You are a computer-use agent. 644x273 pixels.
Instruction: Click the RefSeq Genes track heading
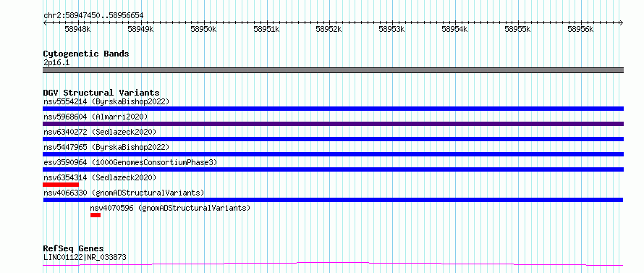pyautogui.click(x=73, y=249)
